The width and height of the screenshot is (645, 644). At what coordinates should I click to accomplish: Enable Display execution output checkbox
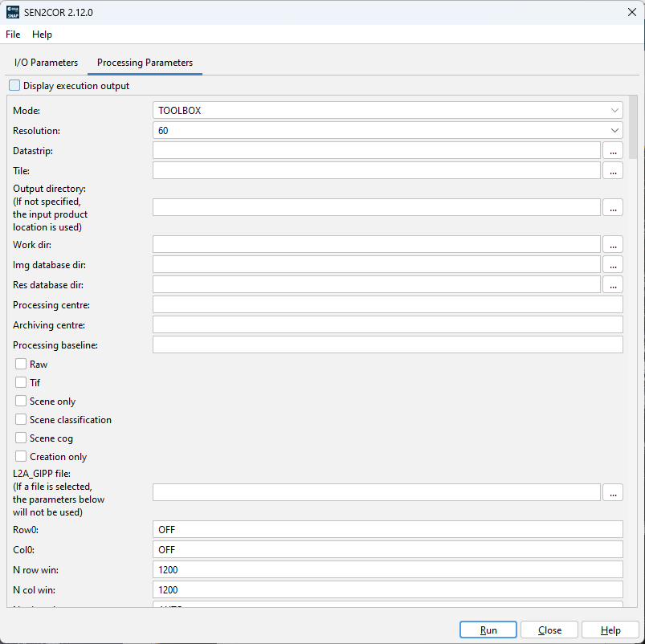pyautogui.click(x=14, y=86)
